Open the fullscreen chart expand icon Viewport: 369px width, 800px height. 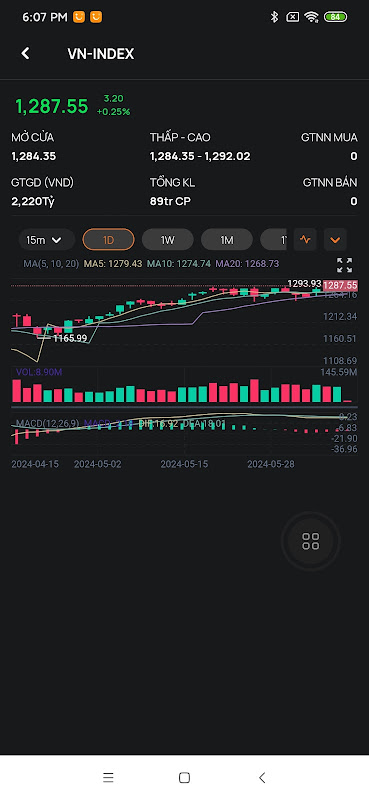[x=345, y=265]
